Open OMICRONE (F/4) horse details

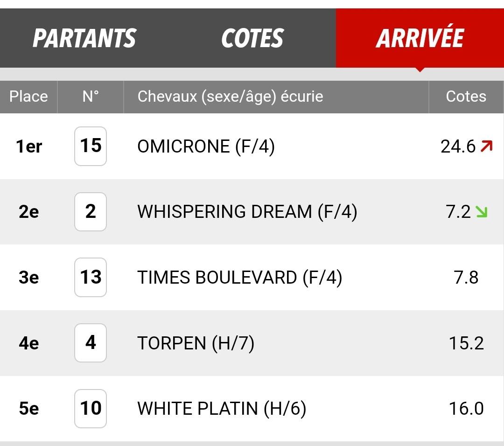pyautogui.click(x=206, y=146)
